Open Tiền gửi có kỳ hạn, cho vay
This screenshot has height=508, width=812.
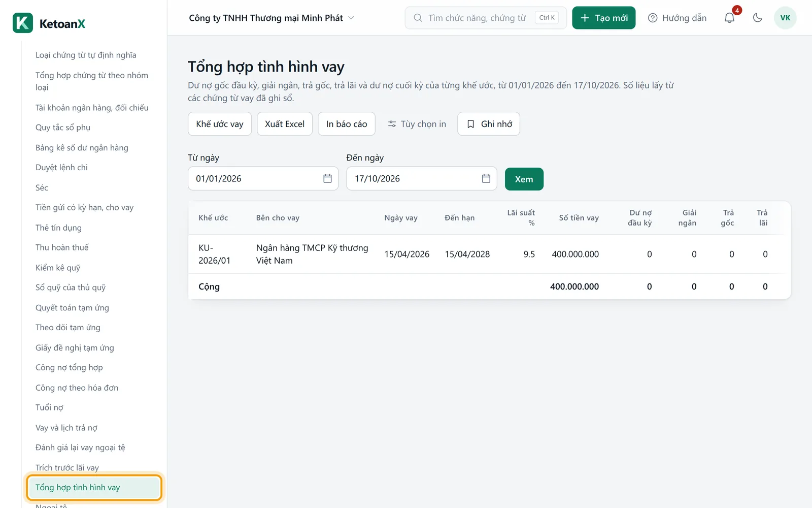click(x=84, y=207)
